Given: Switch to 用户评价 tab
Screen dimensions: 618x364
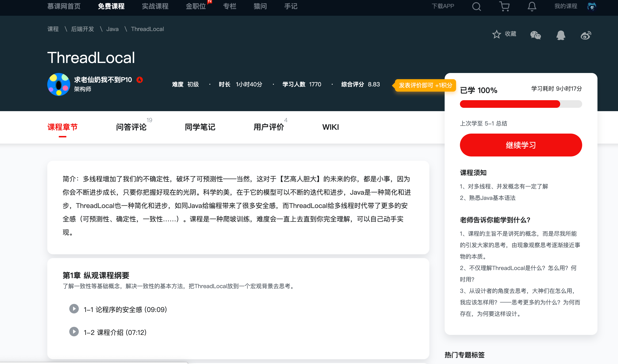Looking at the screenshot, I should pos(269,127).
